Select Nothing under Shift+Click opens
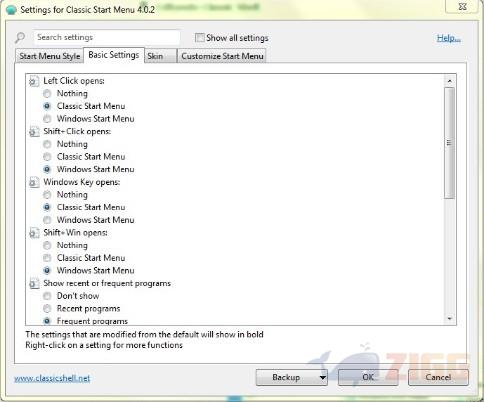Image resolution: width=484 pixels, height=402 pixels. click(x=47, y=144)
